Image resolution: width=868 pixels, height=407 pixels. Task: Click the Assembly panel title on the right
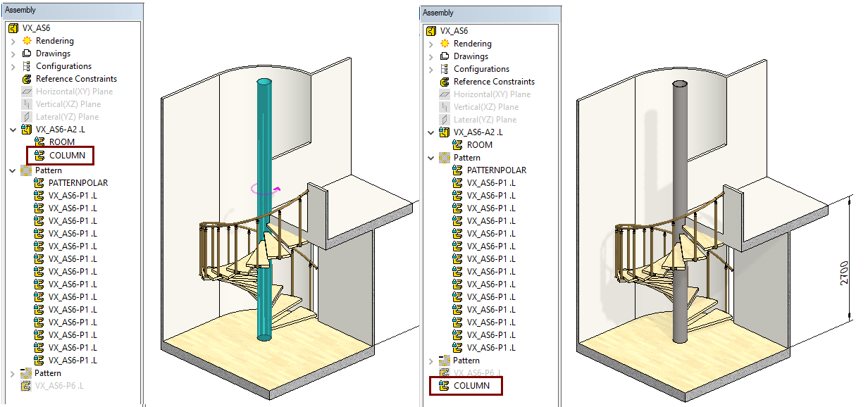439,13
